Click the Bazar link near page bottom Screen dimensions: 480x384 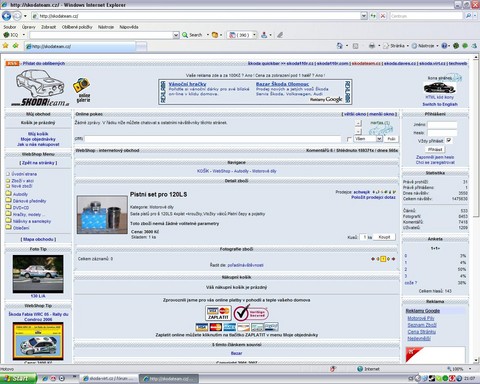[x=236, y=353]
